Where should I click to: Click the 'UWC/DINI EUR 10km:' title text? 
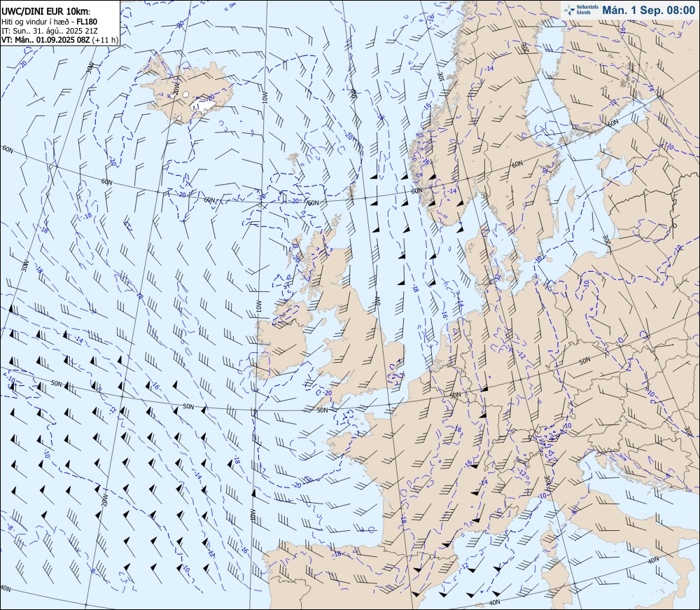[x=46, y=13]
